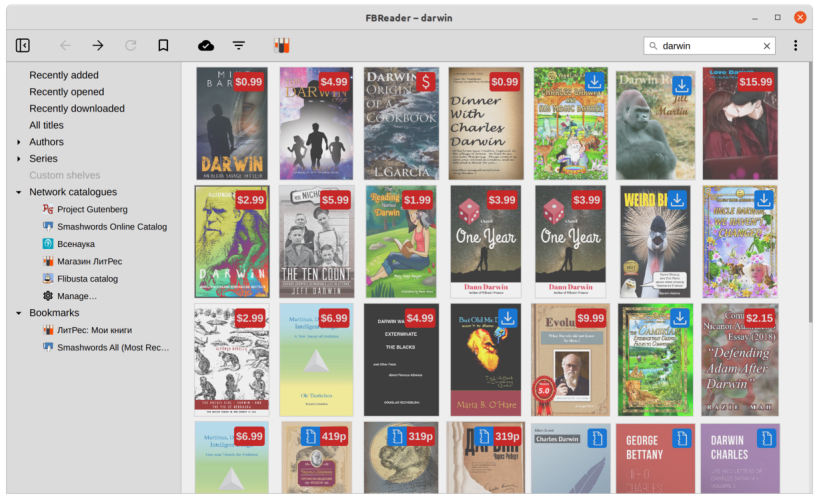Click $1.99 badge on Reading Darwin
This screenshot has width=819, height=500.
pos(417,200)
